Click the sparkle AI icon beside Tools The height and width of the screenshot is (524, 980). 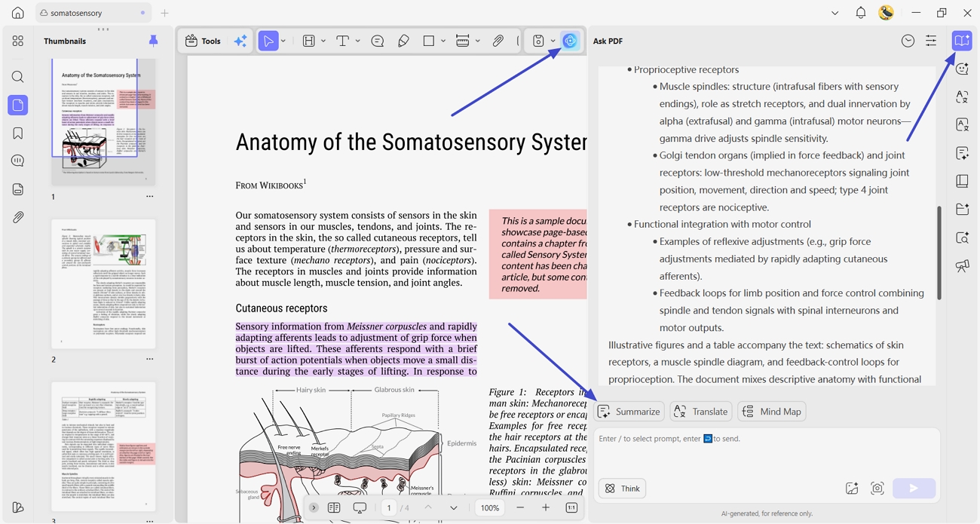tap(240, 41)
